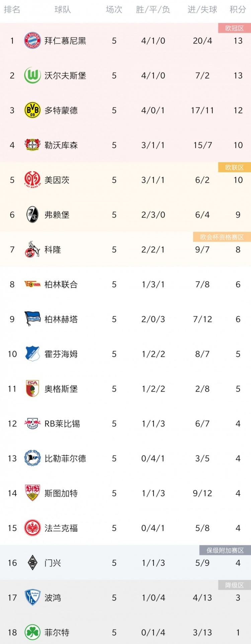Image resolution: width=251 pixels, height=644 pixels.
Task: Select the Köln goat emblem
Action: click(x=32, y=249)
